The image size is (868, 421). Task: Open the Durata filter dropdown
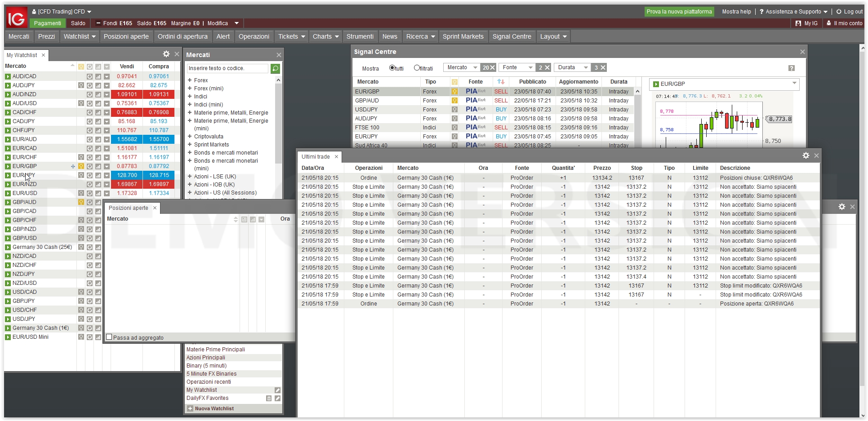click(x=572, y=67)
